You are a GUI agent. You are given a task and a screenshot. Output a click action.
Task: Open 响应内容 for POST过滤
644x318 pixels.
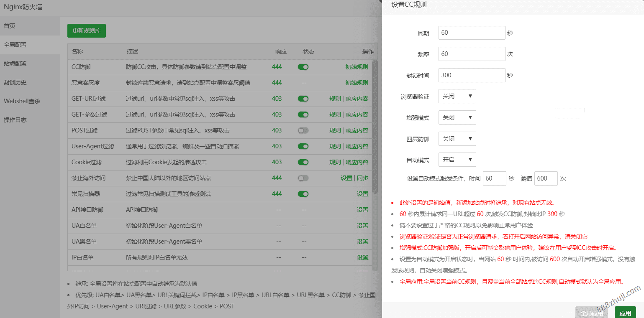point(357,130)
